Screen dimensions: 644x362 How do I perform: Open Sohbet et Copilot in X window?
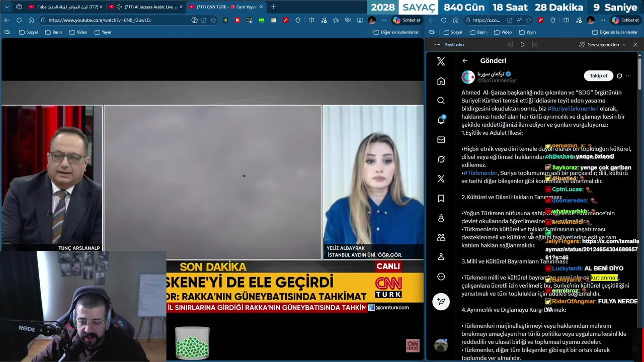coord(625,20)
